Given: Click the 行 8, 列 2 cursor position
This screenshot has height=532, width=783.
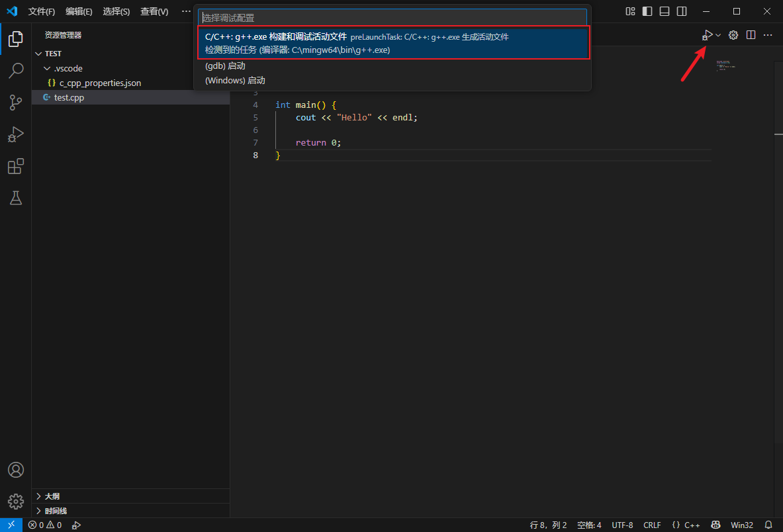Looking at the screenshot, I should click(548, 525).
